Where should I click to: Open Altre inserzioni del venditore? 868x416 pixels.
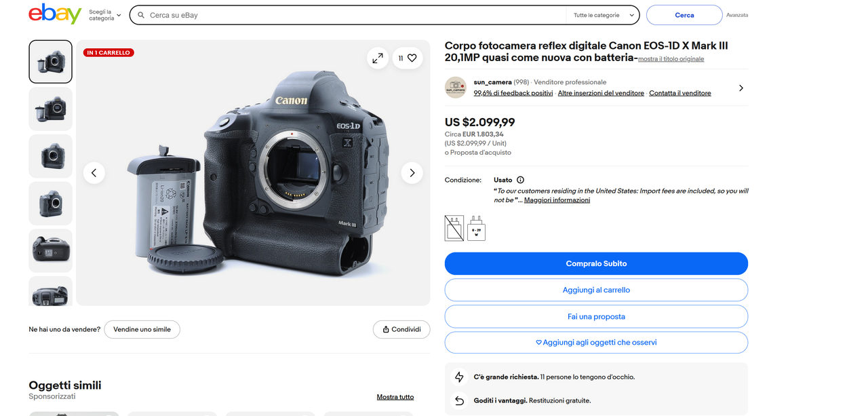click(601, 93)
